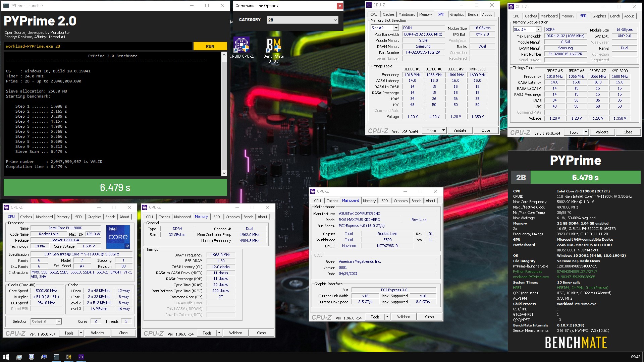Expand Tools arrow in Slot #4 SPD window
Screen dimensions: 644x362
586,132
